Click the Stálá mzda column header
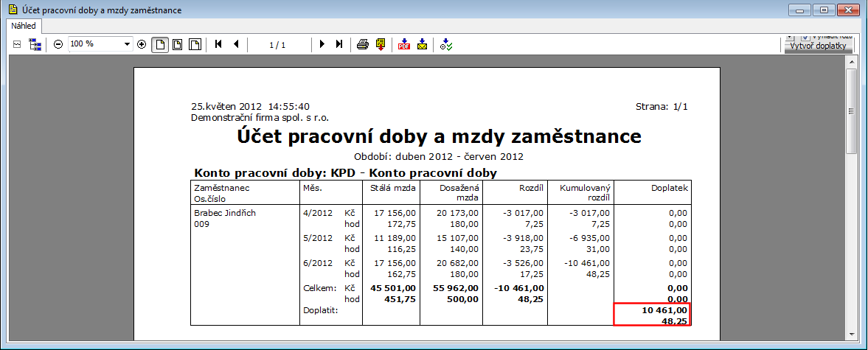This screenshot has width=868, height=350. [394, 188]
